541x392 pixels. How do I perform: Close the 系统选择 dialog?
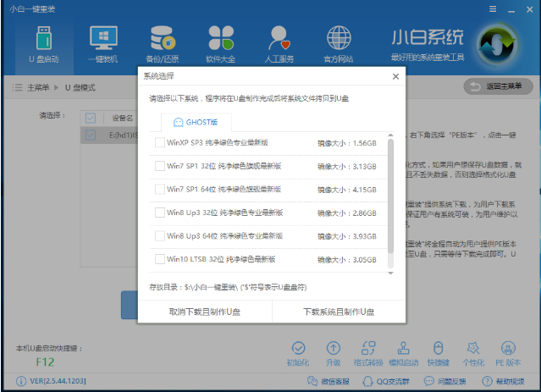(395, 76)
